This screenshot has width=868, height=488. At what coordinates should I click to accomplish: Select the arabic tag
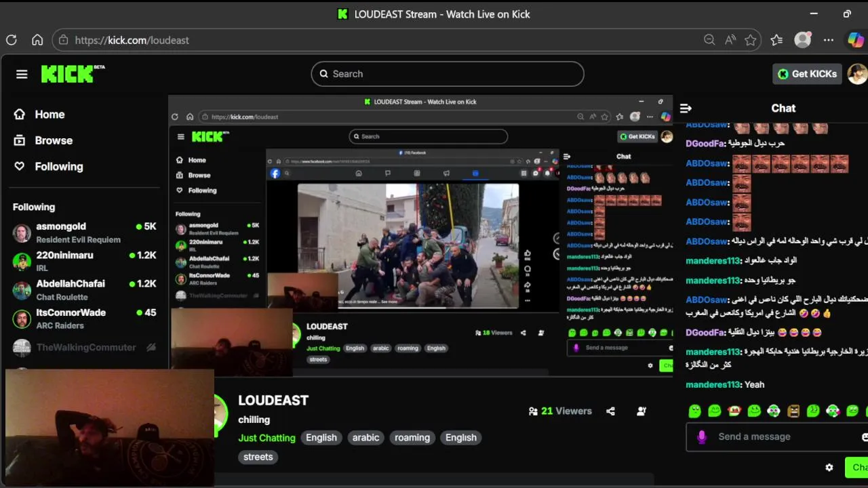pos(366,437)
